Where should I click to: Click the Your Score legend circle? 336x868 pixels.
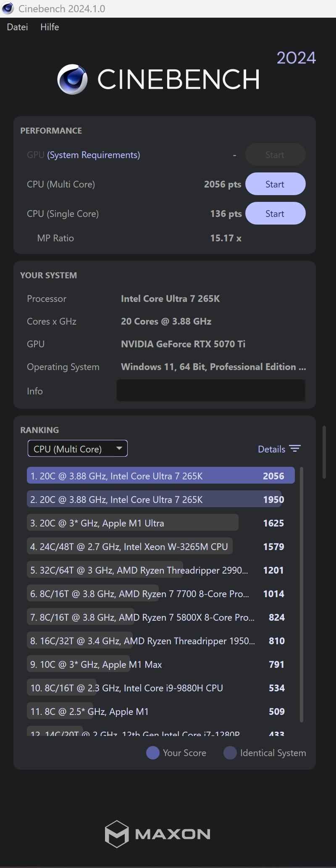(152, 753)
